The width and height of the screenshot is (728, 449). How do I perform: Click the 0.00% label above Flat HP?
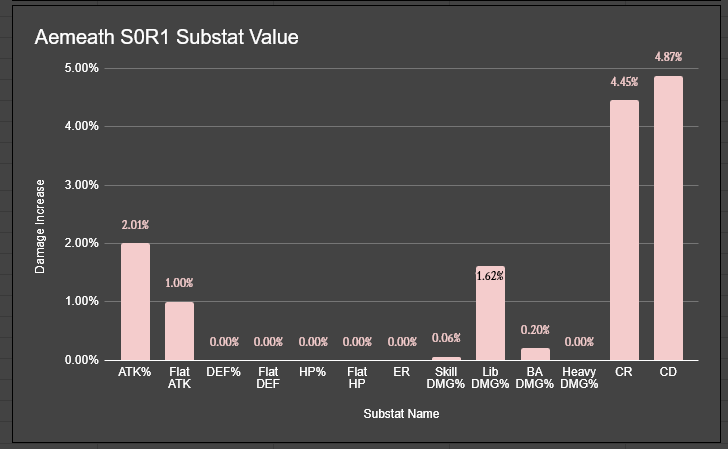click(357, 342)
